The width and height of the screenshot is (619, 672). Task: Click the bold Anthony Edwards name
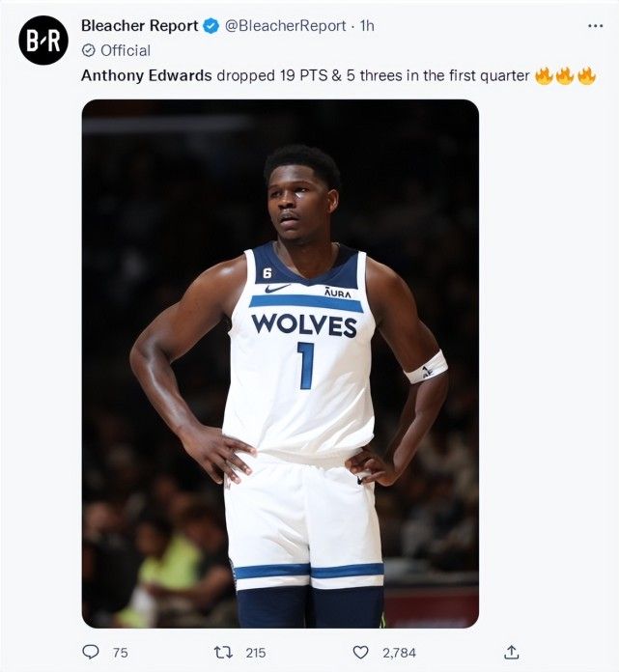[x=146, y=76]
